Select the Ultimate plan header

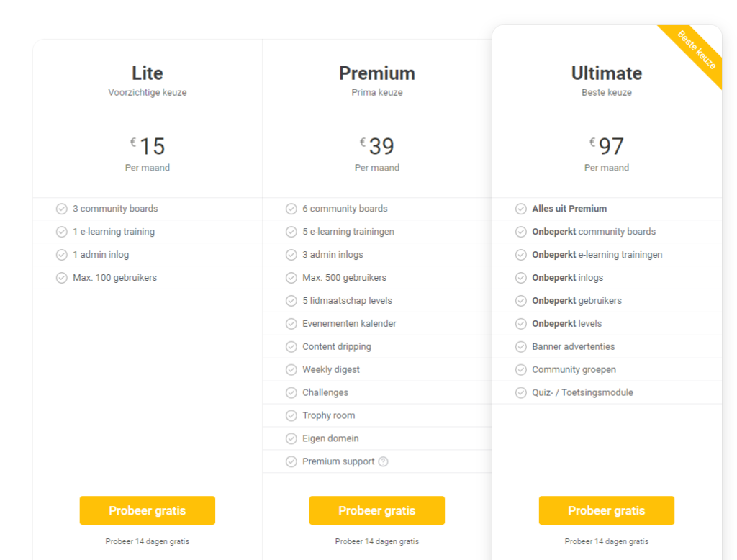point(606,73)
